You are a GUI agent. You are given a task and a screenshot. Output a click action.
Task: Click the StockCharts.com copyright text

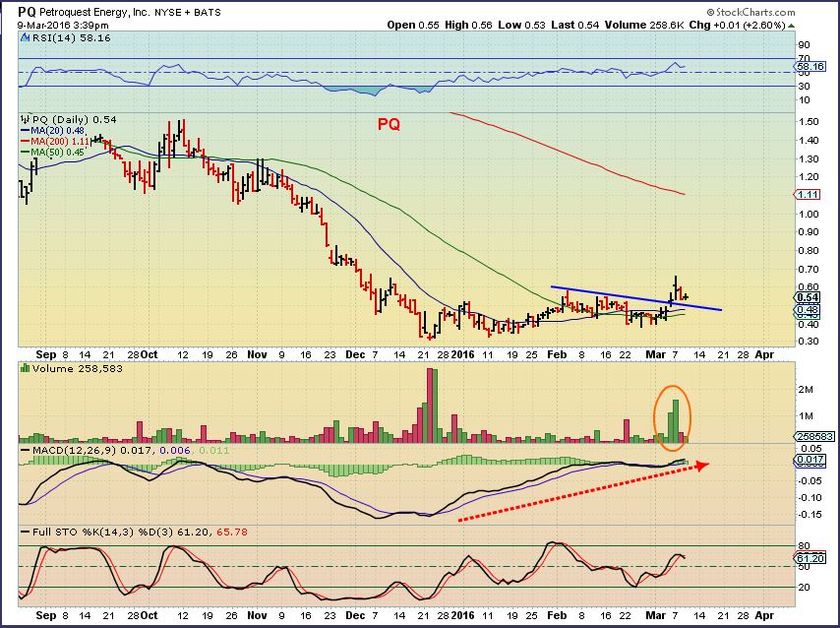(x=750, y=12)
